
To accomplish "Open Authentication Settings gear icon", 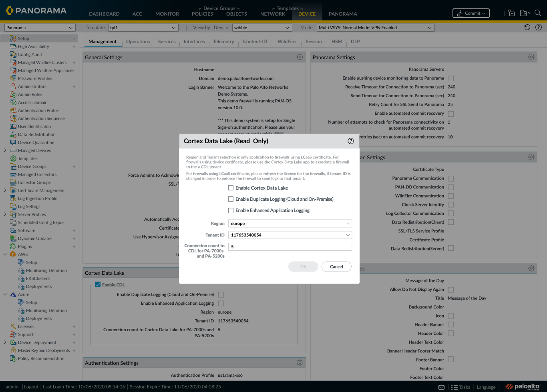I will coord(300,363).
